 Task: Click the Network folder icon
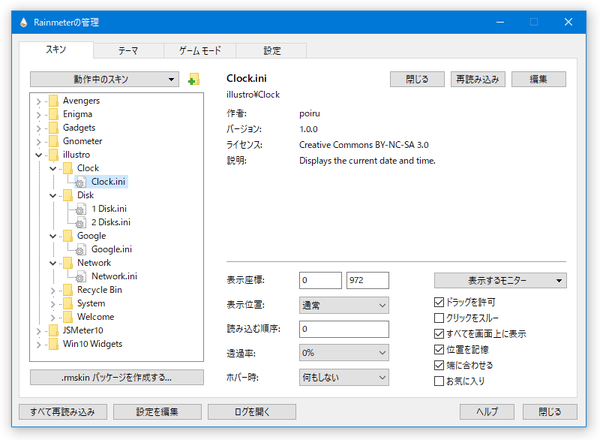point(68,263)
